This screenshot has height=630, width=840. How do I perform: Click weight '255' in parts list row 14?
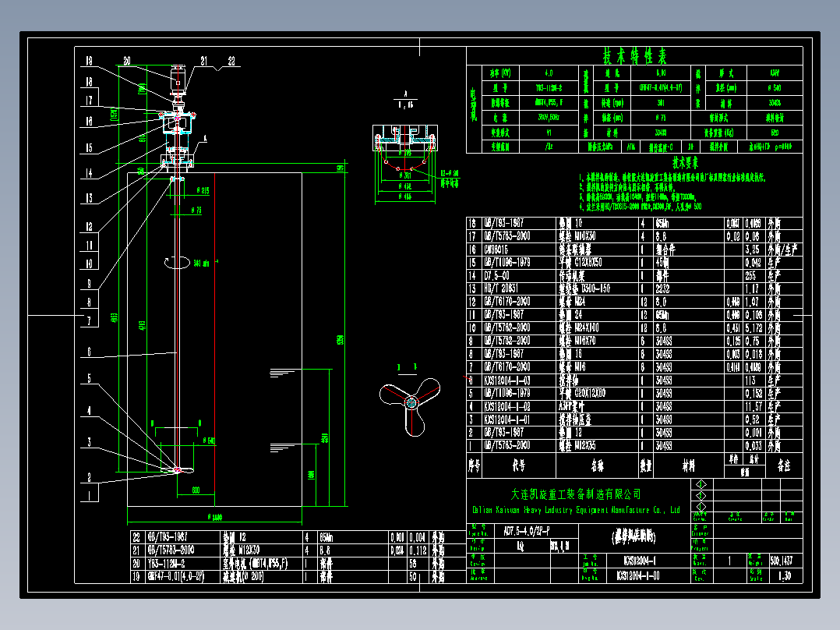[x=750, y=275]
